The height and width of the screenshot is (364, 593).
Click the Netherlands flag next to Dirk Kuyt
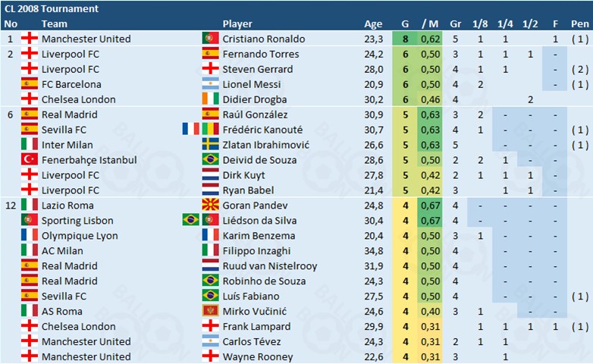211,175
